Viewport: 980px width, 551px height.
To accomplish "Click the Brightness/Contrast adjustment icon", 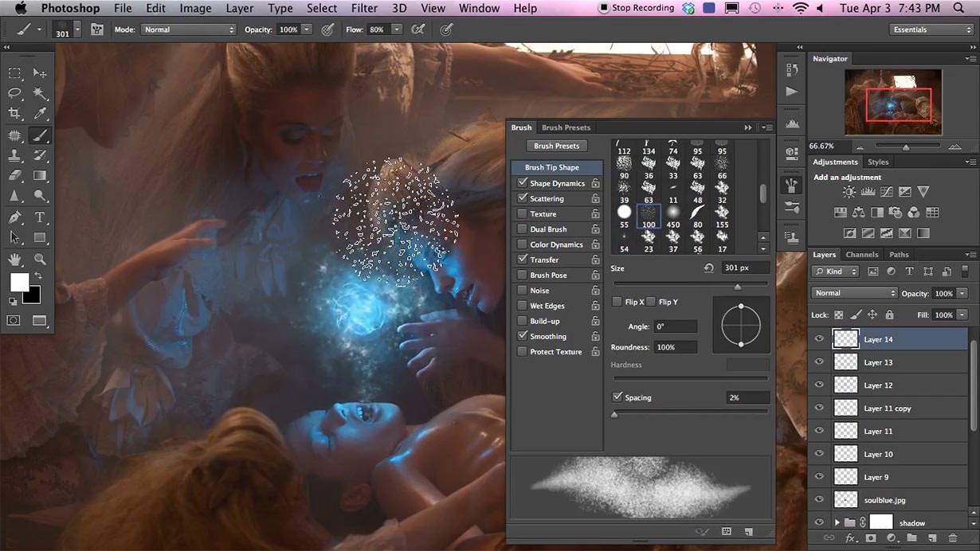I will point(849,192).
